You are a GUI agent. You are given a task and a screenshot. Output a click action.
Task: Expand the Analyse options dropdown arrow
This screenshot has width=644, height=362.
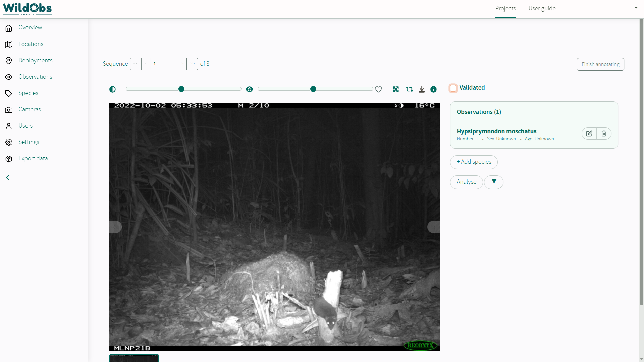click(494, 182)
